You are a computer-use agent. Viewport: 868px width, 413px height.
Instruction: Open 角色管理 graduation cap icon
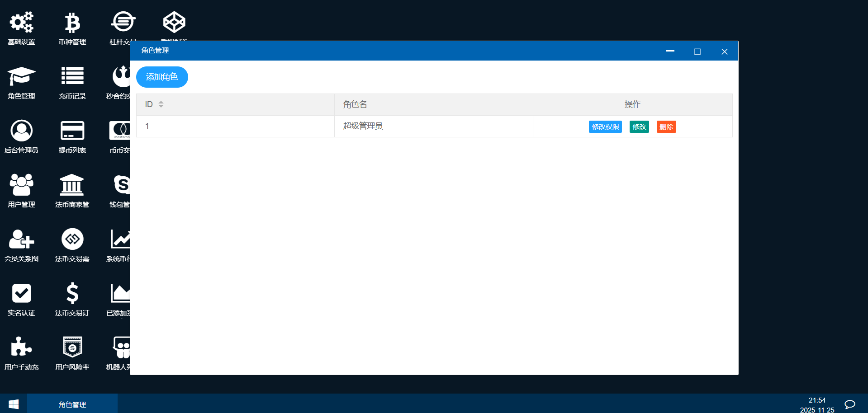pos(21,76)
